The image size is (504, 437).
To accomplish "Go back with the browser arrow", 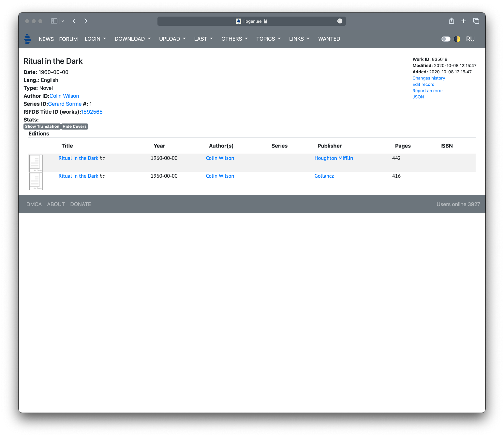I will point(74,21).
